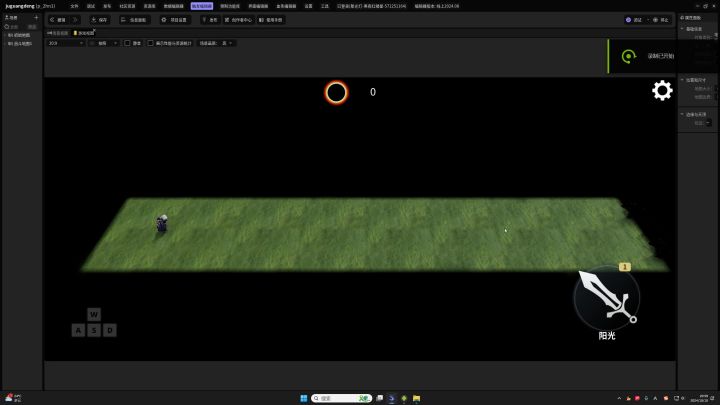Click the W movement key on screen
Viewport: 720px width, 405px height.
94,315
